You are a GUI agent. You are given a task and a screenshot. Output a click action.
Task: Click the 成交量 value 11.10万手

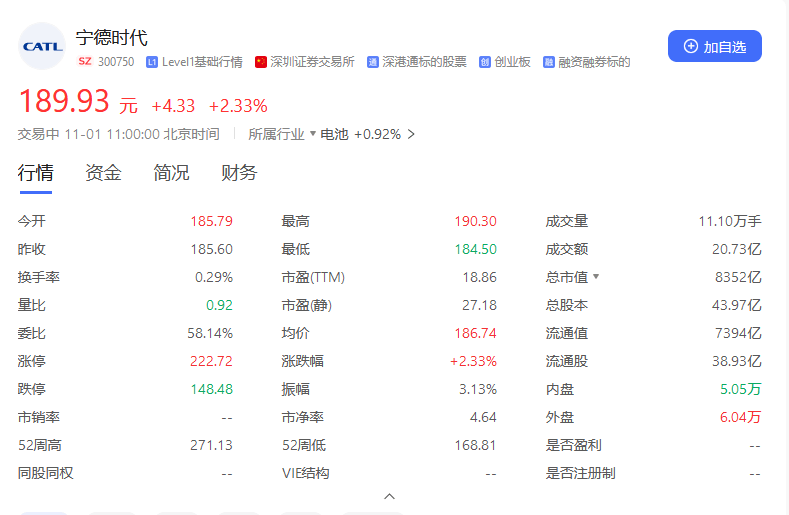coord(730,221)
